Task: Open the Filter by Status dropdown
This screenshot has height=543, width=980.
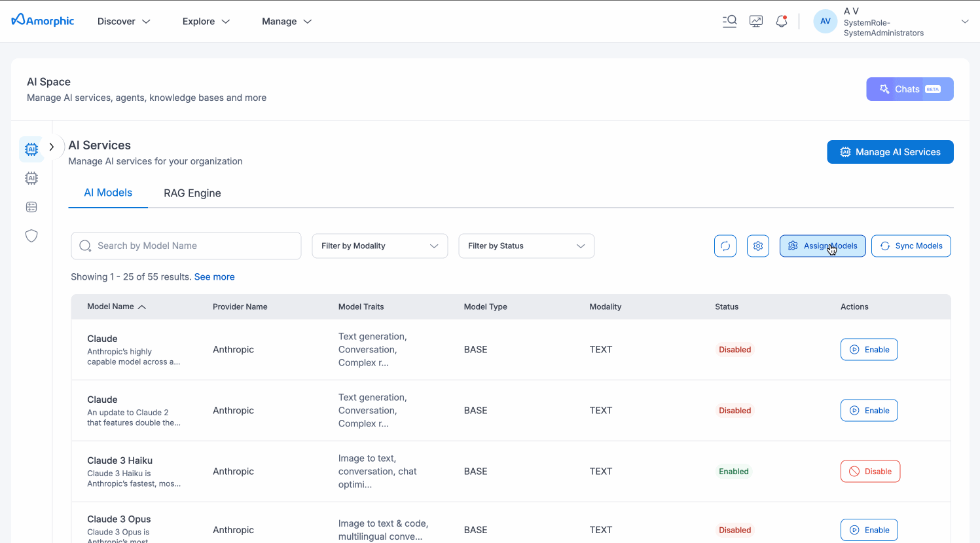Action: coord(526,246)
